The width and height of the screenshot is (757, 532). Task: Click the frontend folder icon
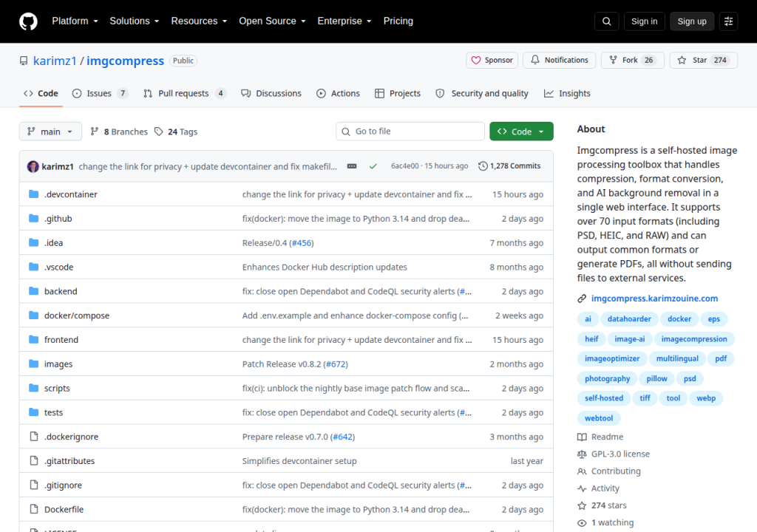pos(34,339)
